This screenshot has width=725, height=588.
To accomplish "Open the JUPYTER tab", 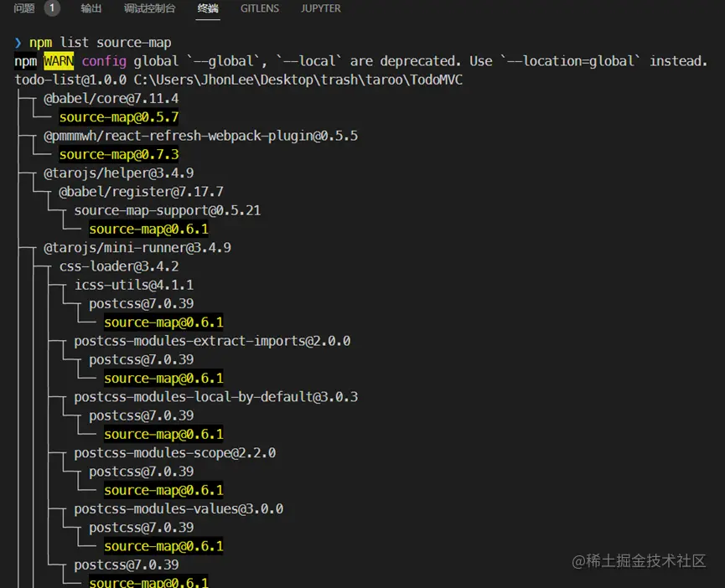I will [320, 8].
